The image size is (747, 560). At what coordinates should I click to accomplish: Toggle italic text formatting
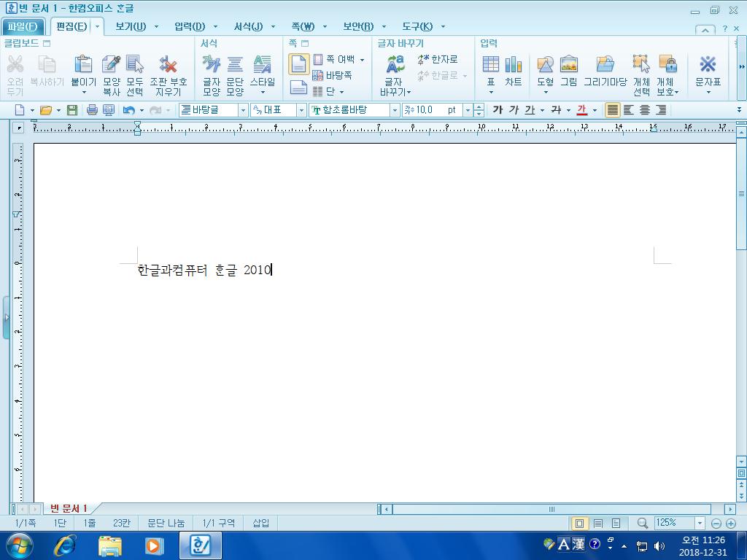pyautogui.click(x=514, y=110)
